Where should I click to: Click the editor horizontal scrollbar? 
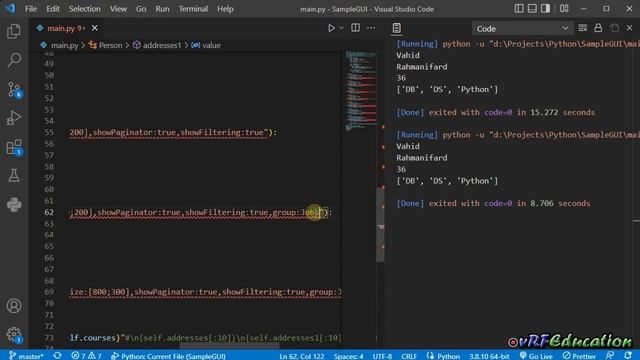tap(229, 346)
